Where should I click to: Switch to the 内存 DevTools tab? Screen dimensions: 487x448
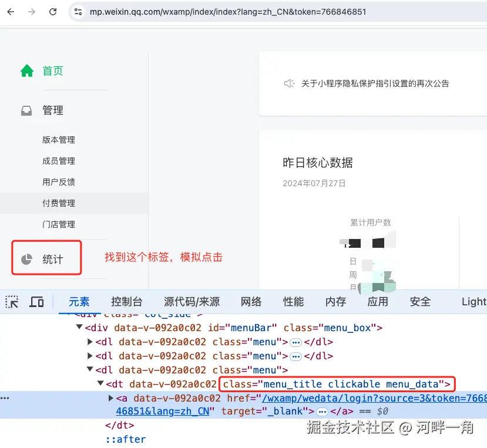pyautogui.click(x=336, y=302)
